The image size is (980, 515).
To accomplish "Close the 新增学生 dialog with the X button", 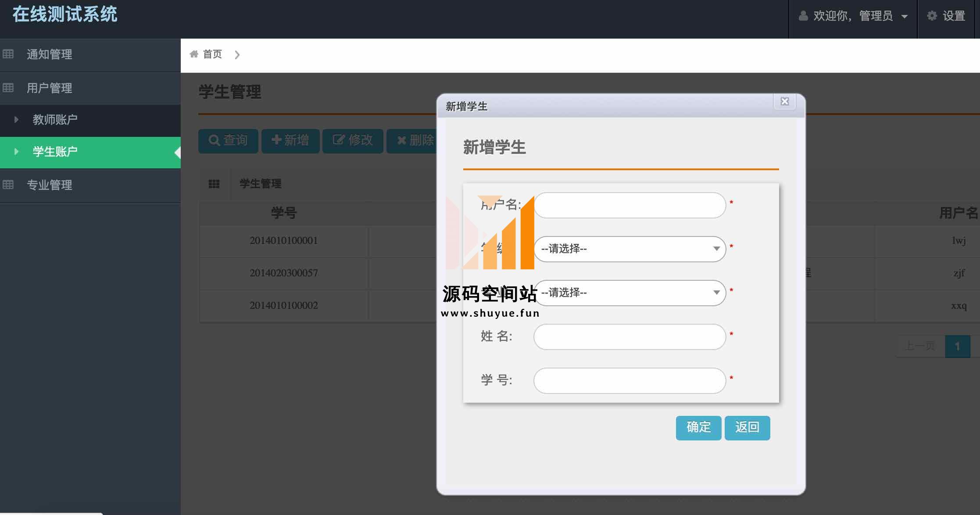I will [785, 102].
